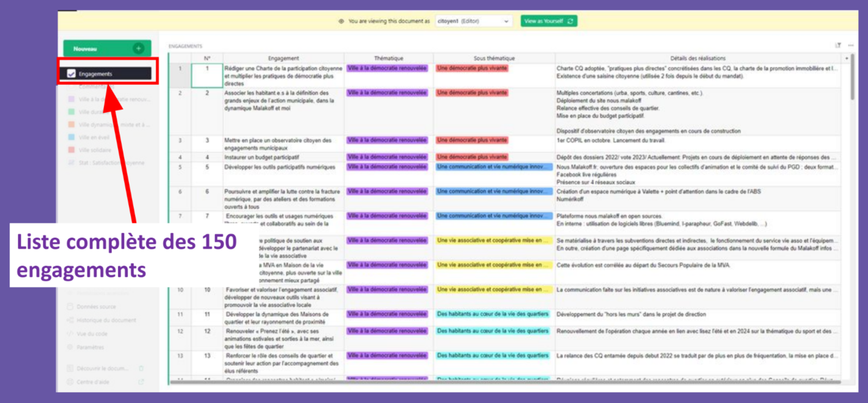Open the Ville solidaire page
868x403 pixels.
[x=95, y=150]
